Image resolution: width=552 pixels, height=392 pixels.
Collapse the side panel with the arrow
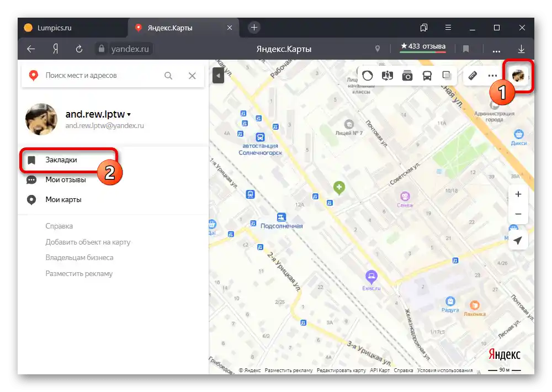218,76
